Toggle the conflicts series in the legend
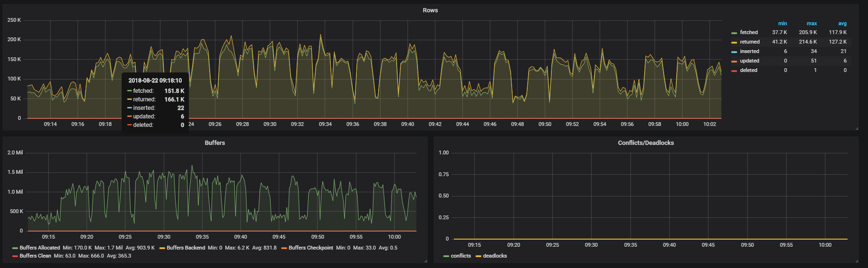 (461, 256)
